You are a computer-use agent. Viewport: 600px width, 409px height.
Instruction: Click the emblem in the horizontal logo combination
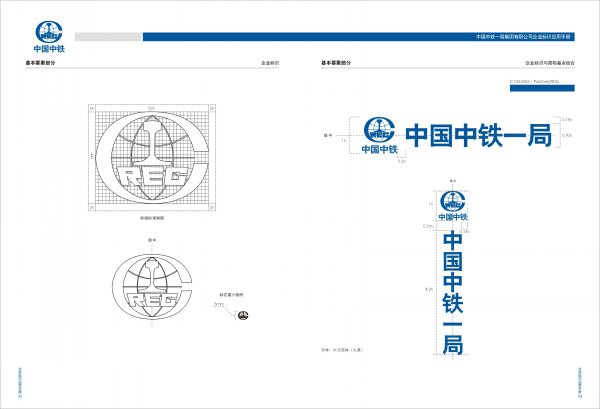tap(380, 130)
